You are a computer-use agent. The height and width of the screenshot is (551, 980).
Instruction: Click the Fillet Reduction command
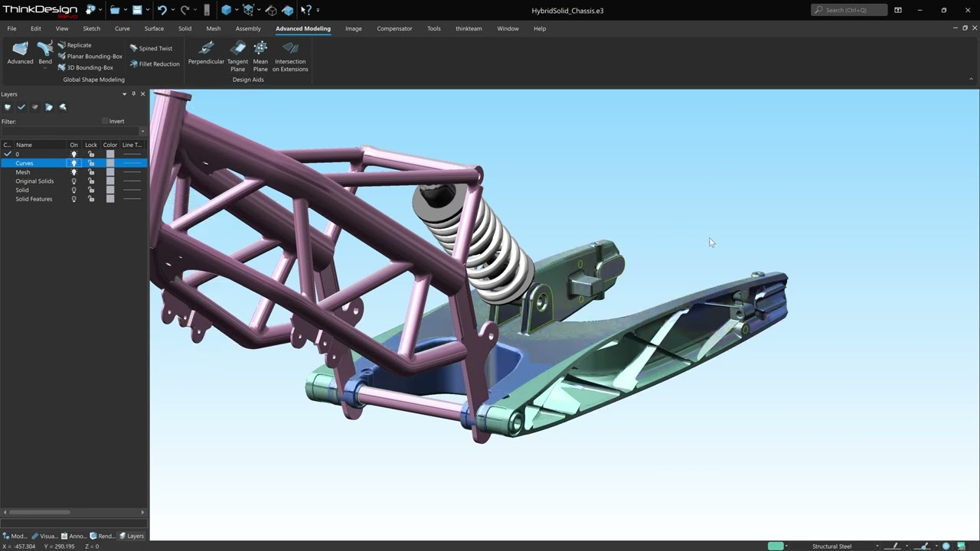tap(155, 64)
